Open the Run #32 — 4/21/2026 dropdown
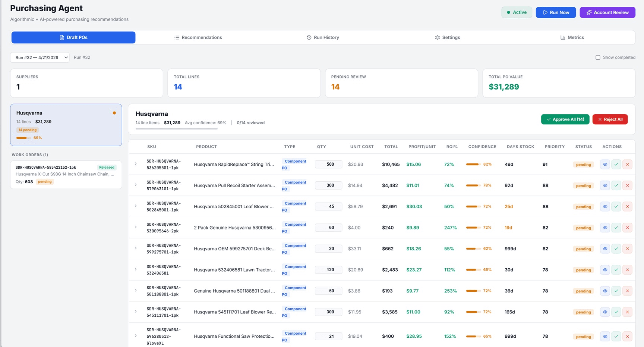The width and height of the screenshot is (644, 347). pyautogui.click(x=40, y=57)
